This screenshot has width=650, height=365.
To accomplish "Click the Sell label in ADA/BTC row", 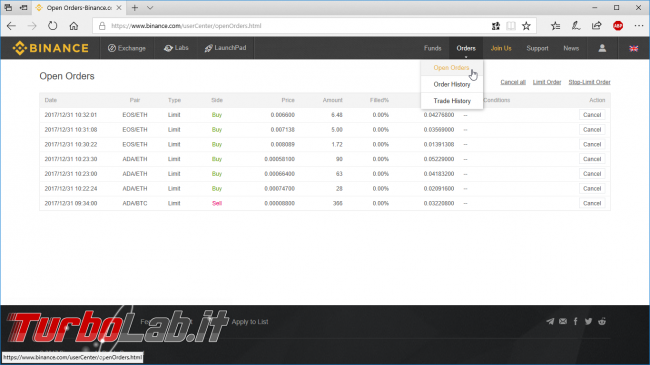I will point(217,203).
